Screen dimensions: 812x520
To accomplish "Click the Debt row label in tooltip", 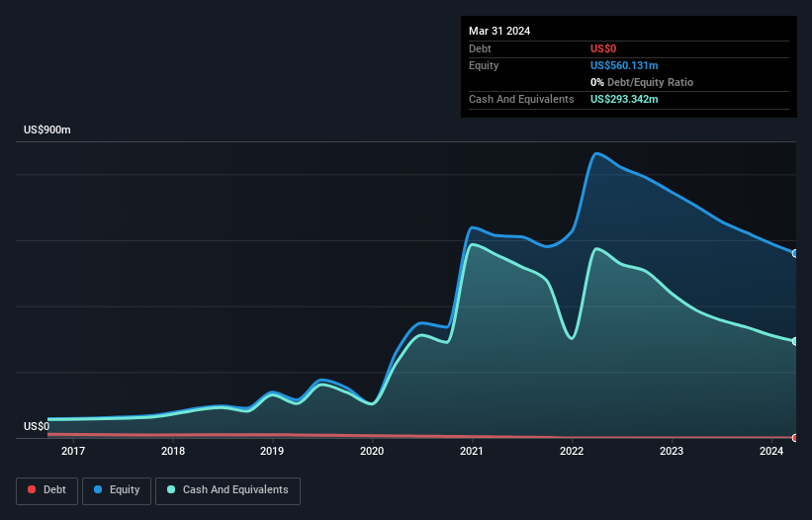I will coord(480,48).
